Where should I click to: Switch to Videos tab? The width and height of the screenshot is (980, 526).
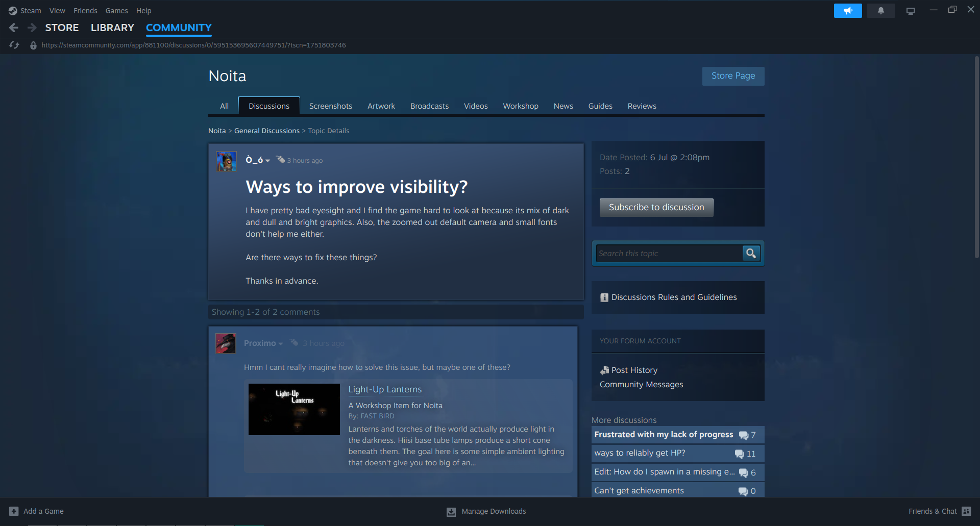pos(476,106)
